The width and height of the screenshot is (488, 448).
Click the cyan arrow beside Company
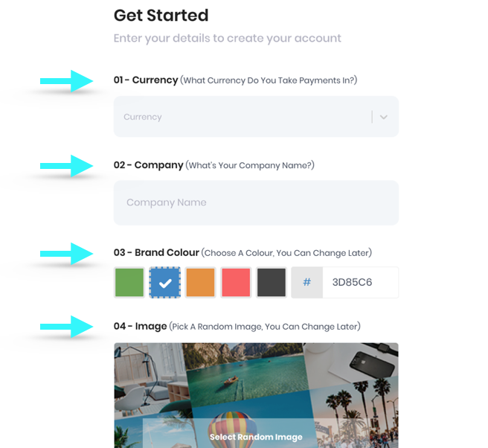coord(67,166)
